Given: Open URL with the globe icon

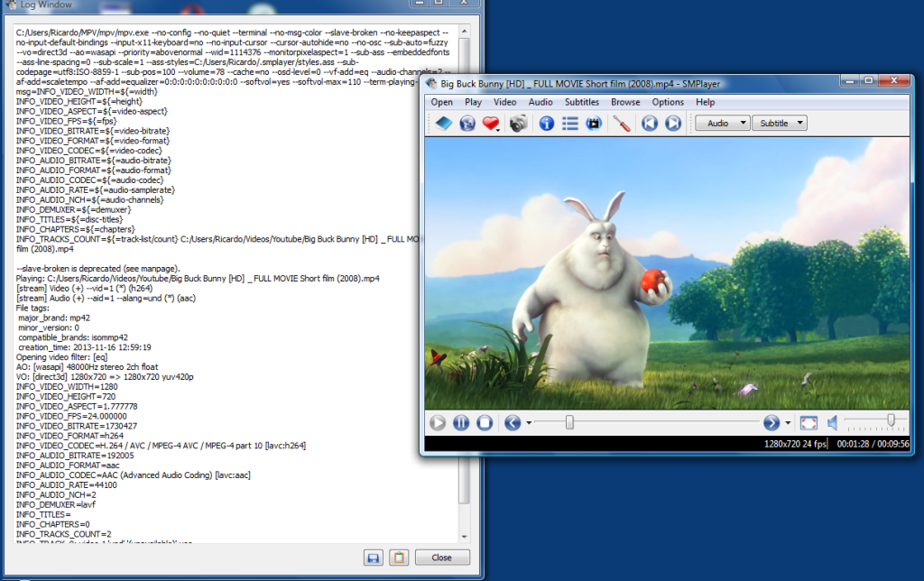Looking at the screenshot, I should [467, 124].
